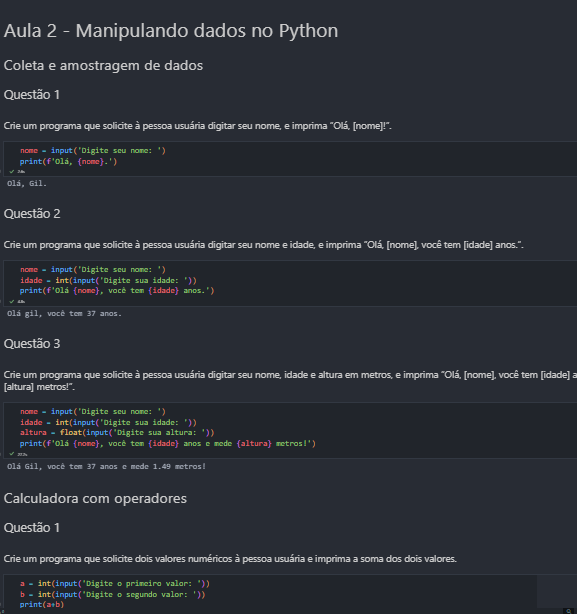Click the execution checkmark of the Questão 2 code cell

[x=12, y=302]
